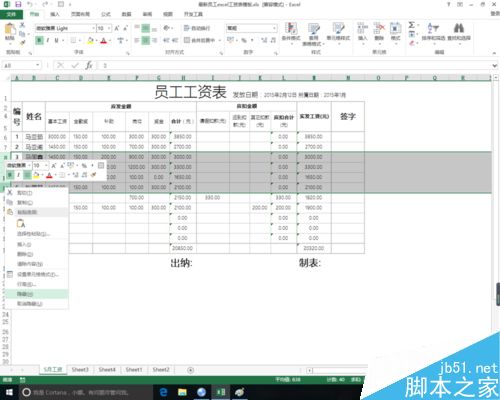Switch to the Sheet3 worksheet tab

click(x=80, y=370)
